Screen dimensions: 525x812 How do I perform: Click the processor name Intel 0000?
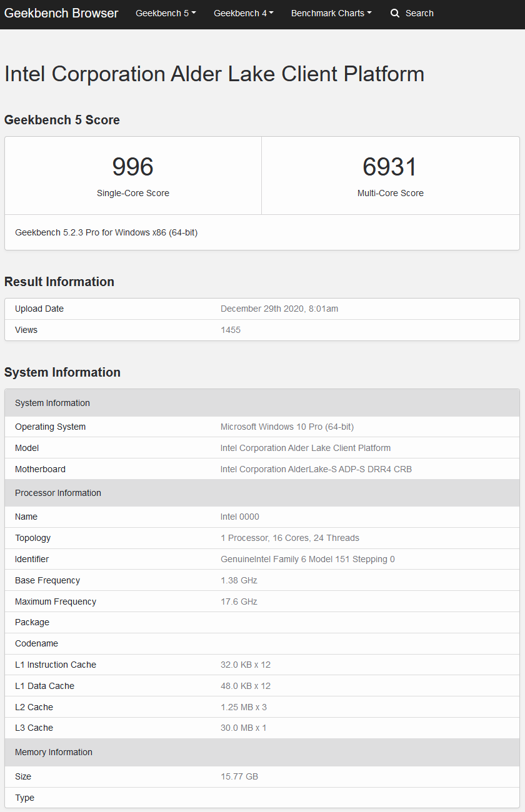(x=240, y=517)
